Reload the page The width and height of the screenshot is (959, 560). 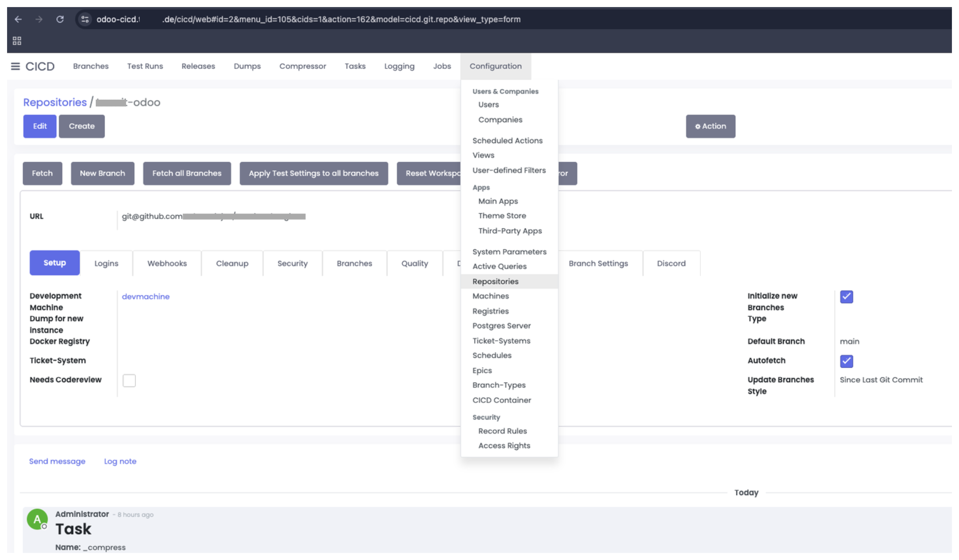[x=60, y=19]
